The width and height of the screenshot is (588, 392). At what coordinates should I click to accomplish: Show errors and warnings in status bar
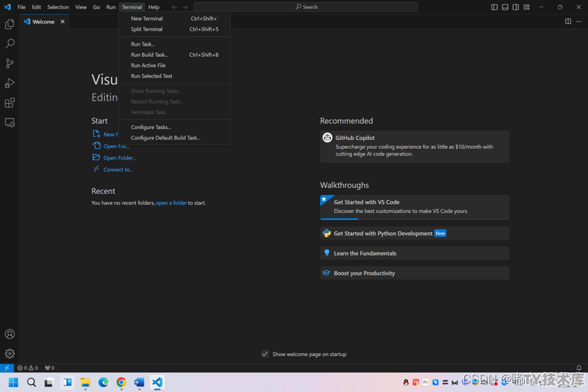[x=28, y=368]
